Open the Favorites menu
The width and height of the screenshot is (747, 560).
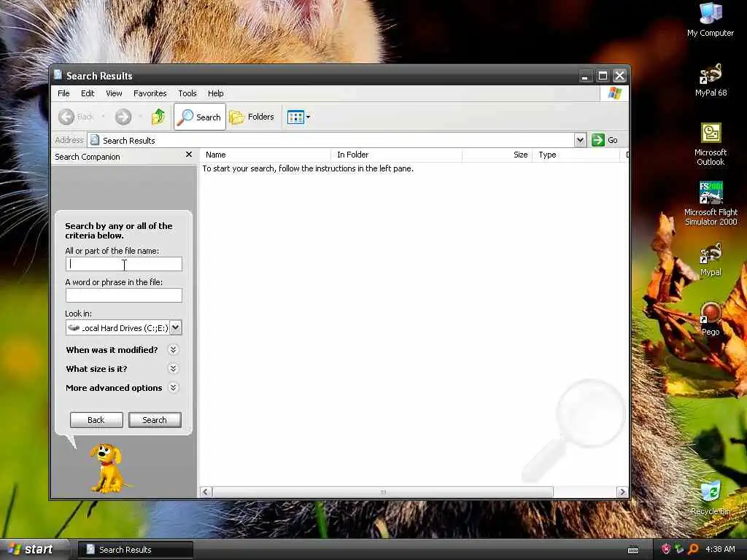click(150, 93)
